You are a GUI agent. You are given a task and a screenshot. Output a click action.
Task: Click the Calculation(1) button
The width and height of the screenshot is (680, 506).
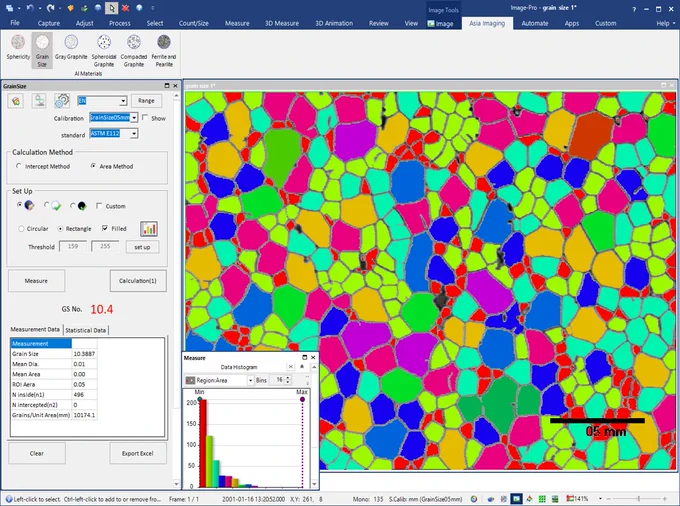pos(138,281)
